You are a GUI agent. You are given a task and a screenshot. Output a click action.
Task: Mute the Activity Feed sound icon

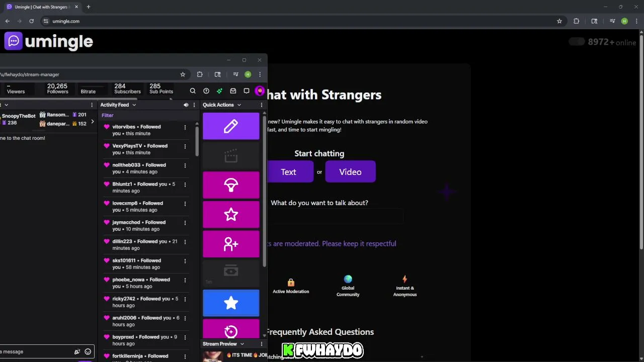[x=186, y=105]
